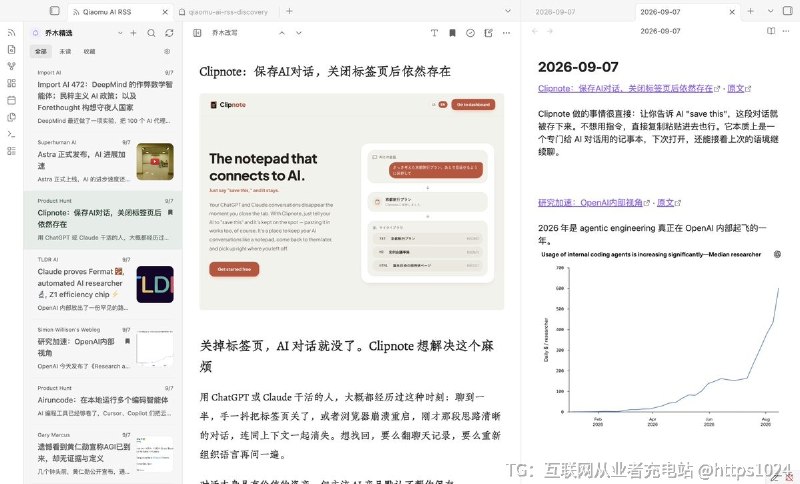Navigate back in the note pane
This screenshot has height=484, width=800.
tap(534, 31)
